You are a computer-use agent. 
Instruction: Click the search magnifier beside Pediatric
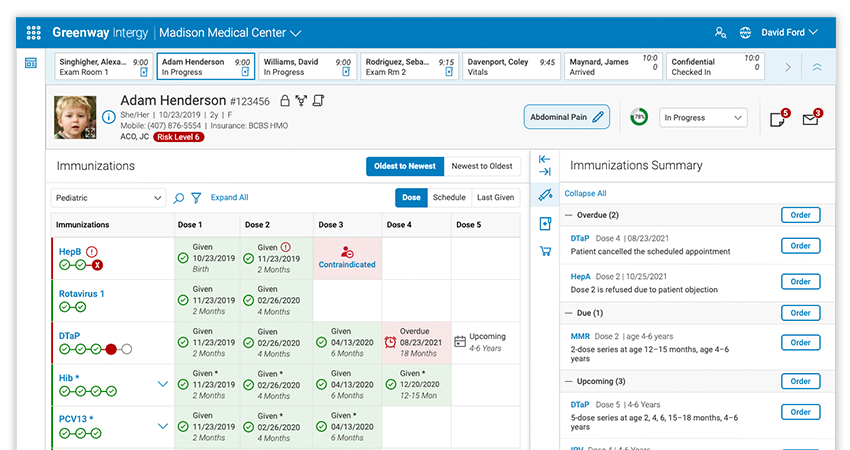coord(179,198)
